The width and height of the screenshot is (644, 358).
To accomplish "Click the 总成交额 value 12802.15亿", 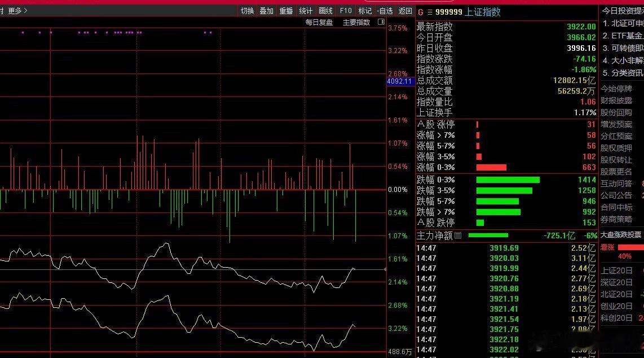I will (574, 80).
